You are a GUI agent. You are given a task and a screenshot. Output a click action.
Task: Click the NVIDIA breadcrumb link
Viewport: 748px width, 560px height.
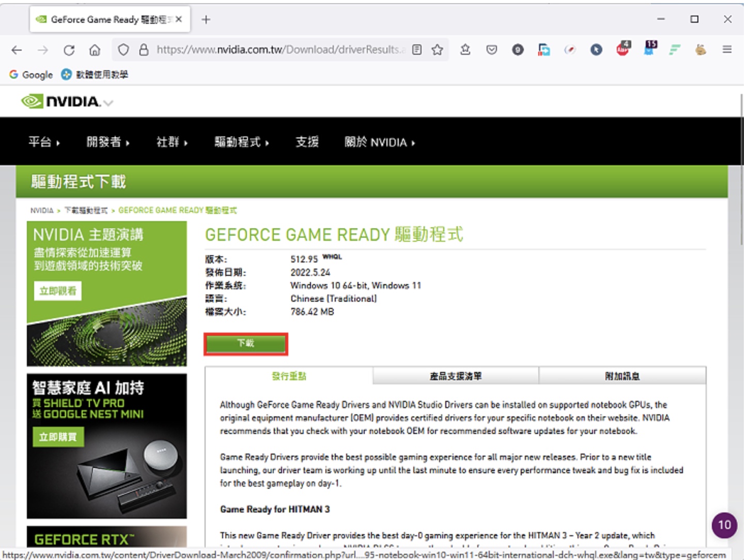pos(42,210)
